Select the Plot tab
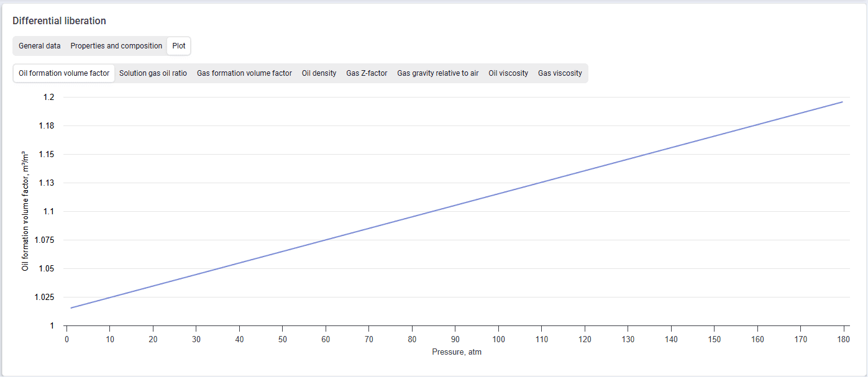The width and height of the screenshot is (868, 377). coord(179,46)
